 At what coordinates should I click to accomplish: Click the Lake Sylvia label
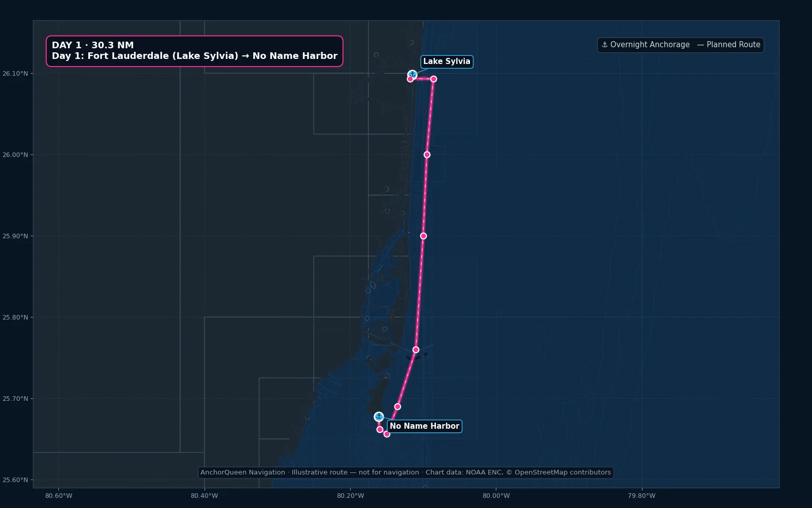447,61
